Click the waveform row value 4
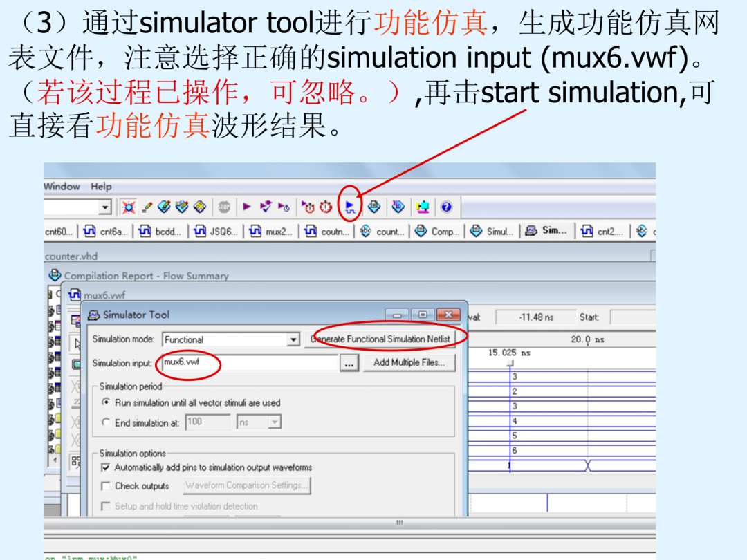The height and width of the screenshot is (560, 747). [515, 421]
